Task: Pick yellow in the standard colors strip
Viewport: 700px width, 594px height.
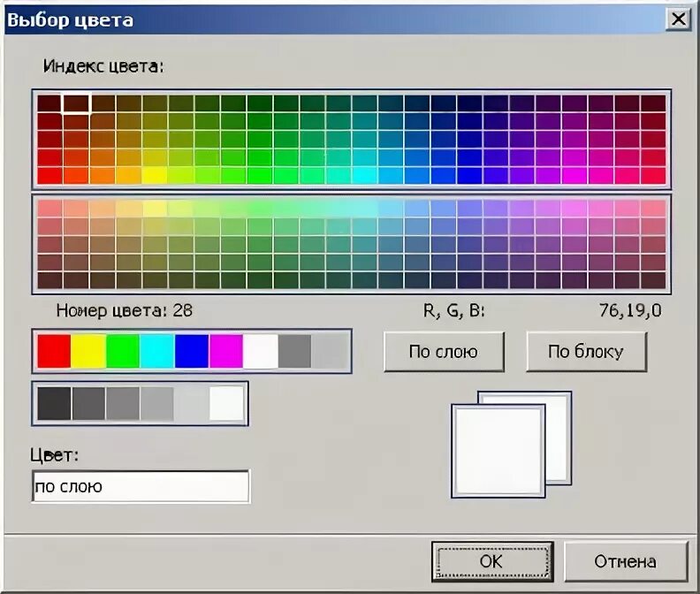Action: pyautogui.click(x=88, y=352)
